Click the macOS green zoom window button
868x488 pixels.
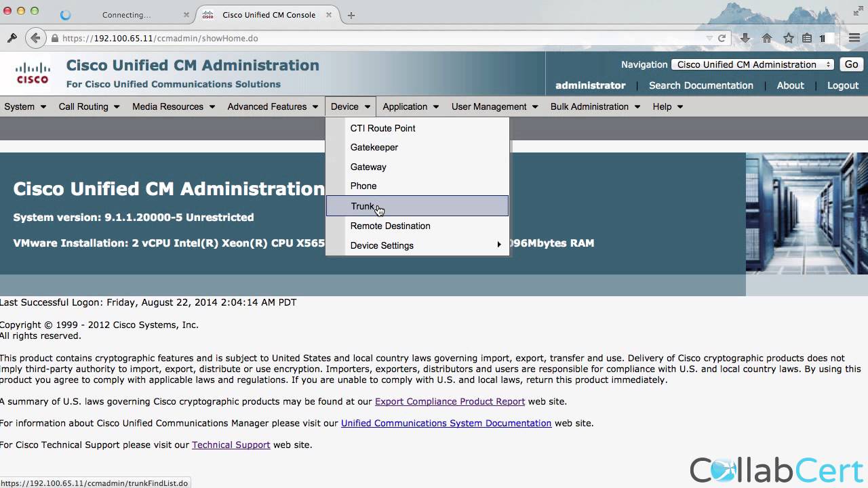(x=35, y=11)
